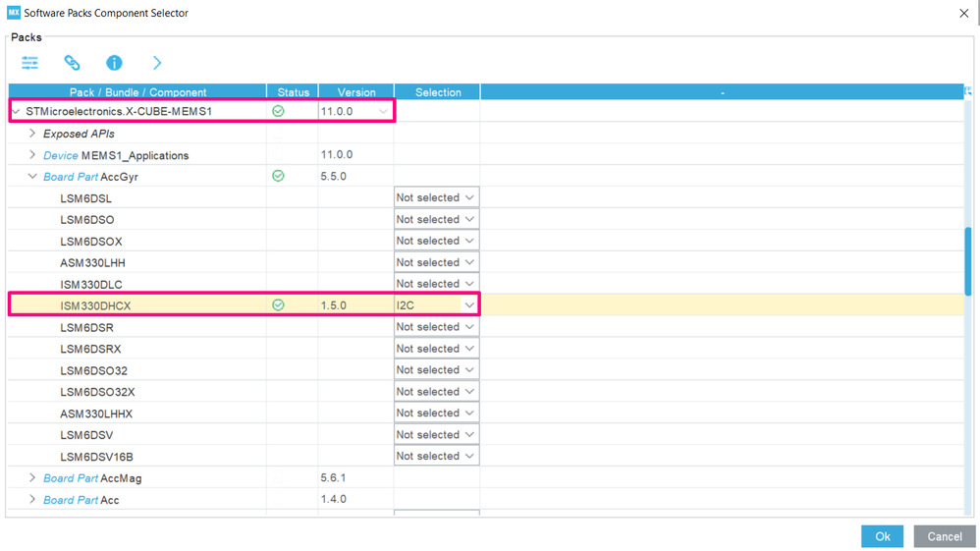Expand the Board Part Acc node

click(x=32, y=499)
